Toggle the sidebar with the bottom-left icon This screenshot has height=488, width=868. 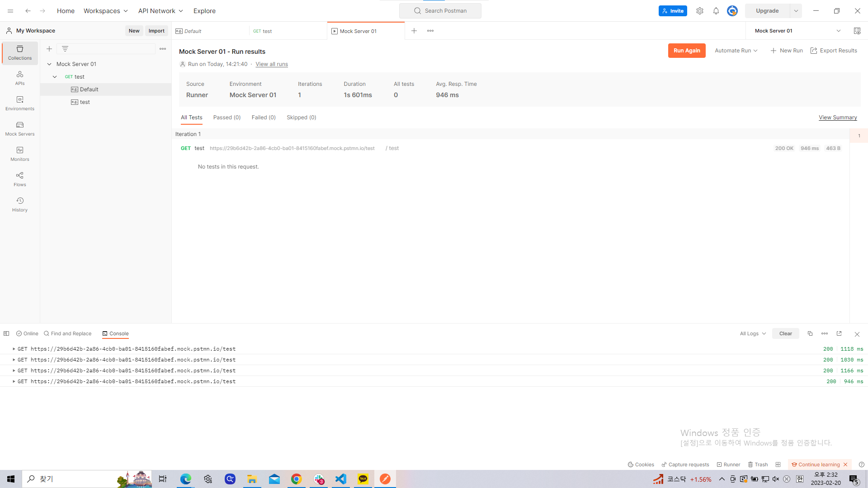tap(6, 333)
